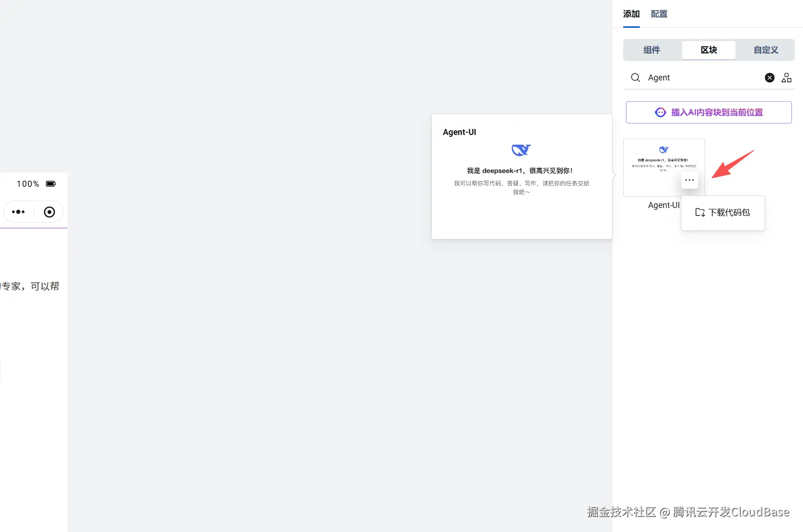Viewport: 803px width, 532px height.
Task: Click the capsule ellipsis menu in the mini-program preview
Action: tap(18, 212)
